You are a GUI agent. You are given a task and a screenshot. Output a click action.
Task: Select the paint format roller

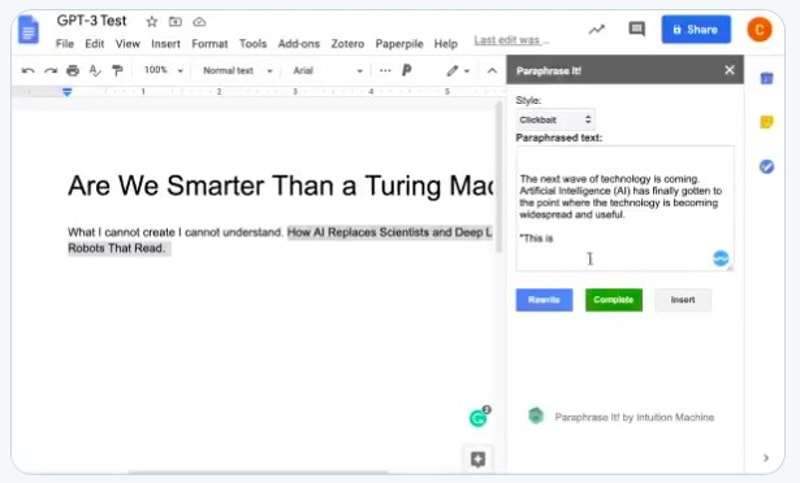click(x=117, y=70)
